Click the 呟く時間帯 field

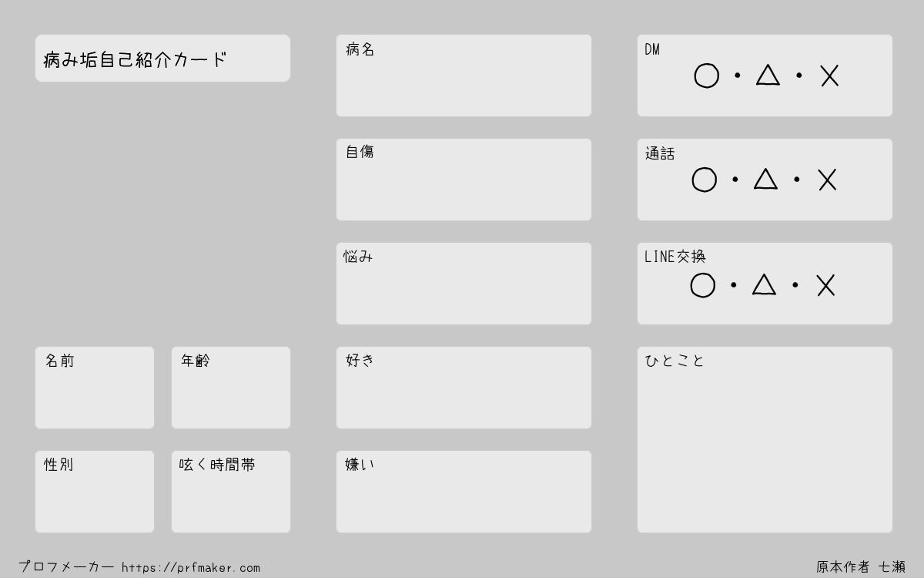[x=231, y=492]
